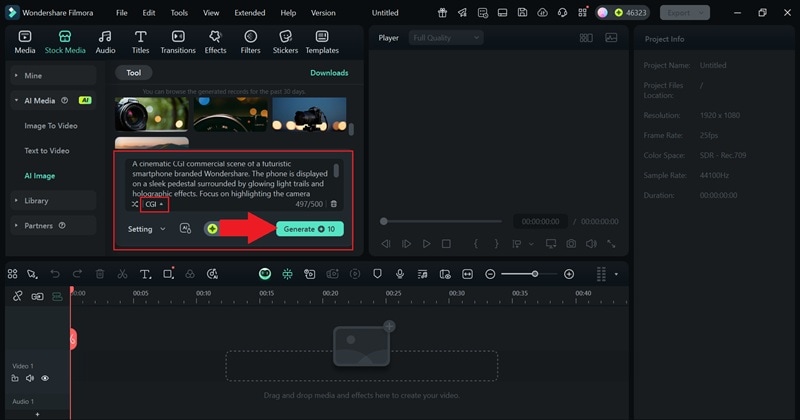Viewport: 800px width, 420px height.
Task: Take a snapshot with camera icon
Action: [x=571, y=244]
